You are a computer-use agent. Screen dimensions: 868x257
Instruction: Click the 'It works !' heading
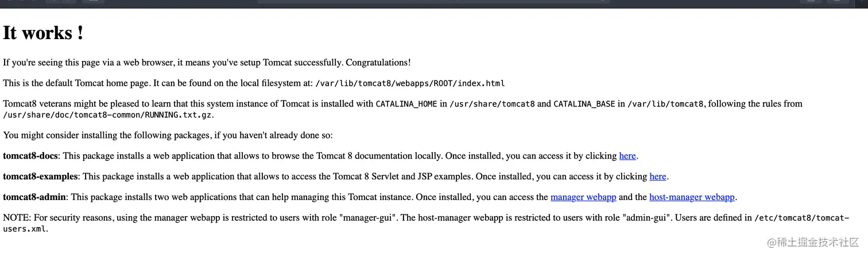pyautogui.click(x=44, y=33)
